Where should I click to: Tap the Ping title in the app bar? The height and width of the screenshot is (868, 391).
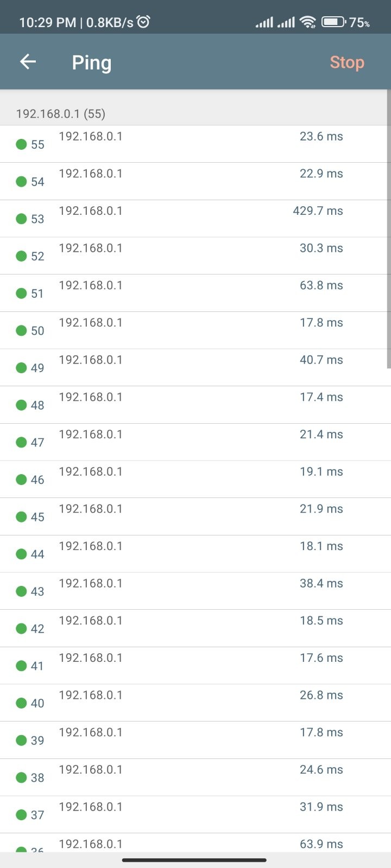[x=92, y=63]
